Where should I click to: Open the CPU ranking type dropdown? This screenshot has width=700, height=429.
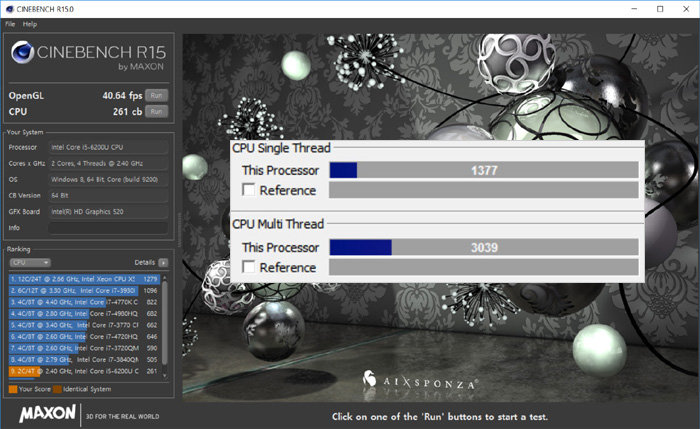click(x=30, y=262)
